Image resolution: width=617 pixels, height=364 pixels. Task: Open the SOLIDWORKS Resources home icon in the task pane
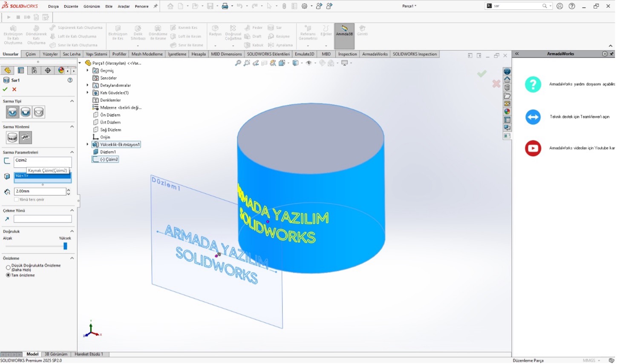click(507, 80)
